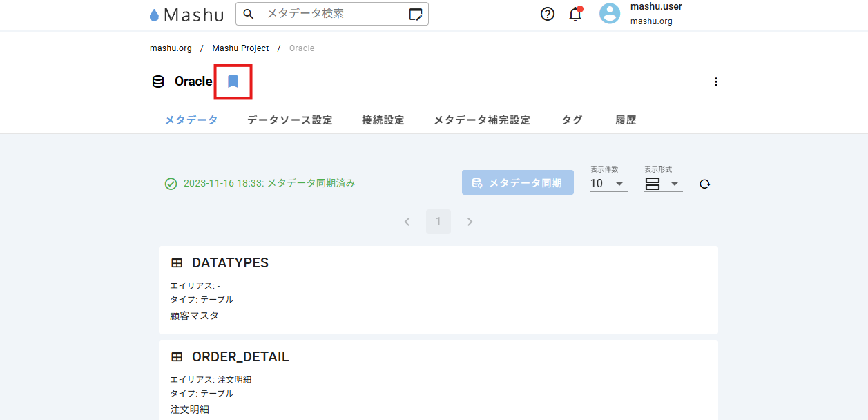Click the refresh icon beside display format
868x420 pixels.
704,184
